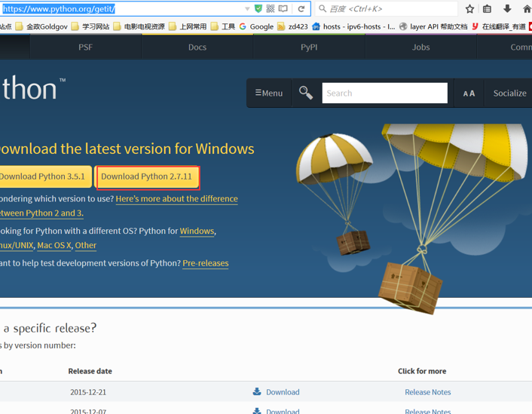The height and width of the screenshot is (414, 532).
Task: Click the magnifier icon in browser search box
Action: coord(323,8)
